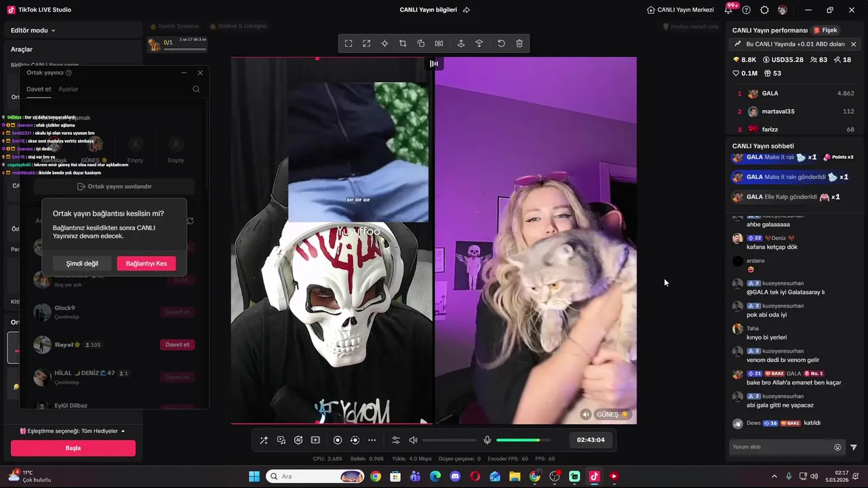Expand Eşleştirme seçeneği: Tüm Hediyeler dropdown
The height and width of the screenshot is (488, 868).
point(73,431)
